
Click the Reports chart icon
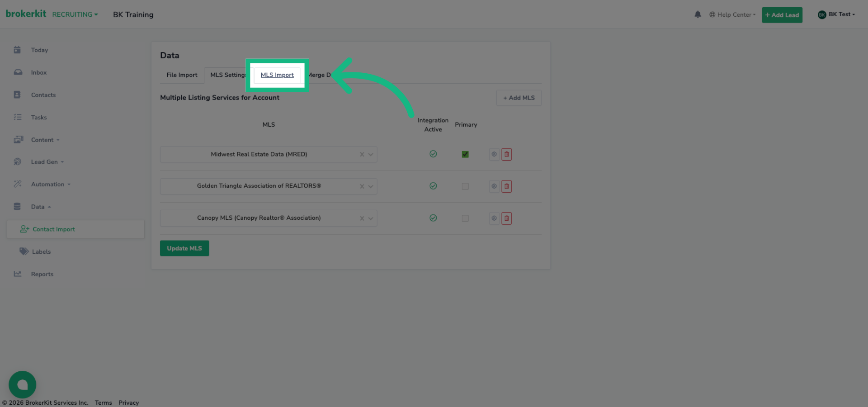(x=18, y=274)
